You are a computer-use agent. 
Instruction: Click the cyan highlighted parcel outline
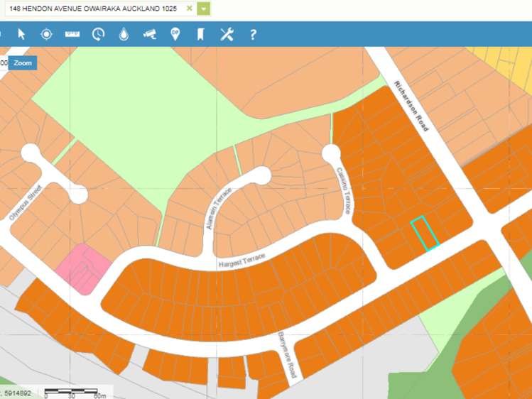[x=425, y=233]
